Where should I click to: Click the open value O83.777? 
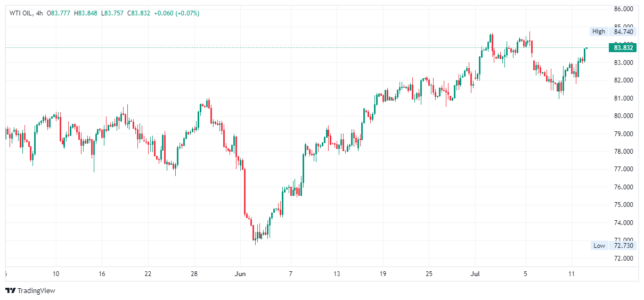61,13
